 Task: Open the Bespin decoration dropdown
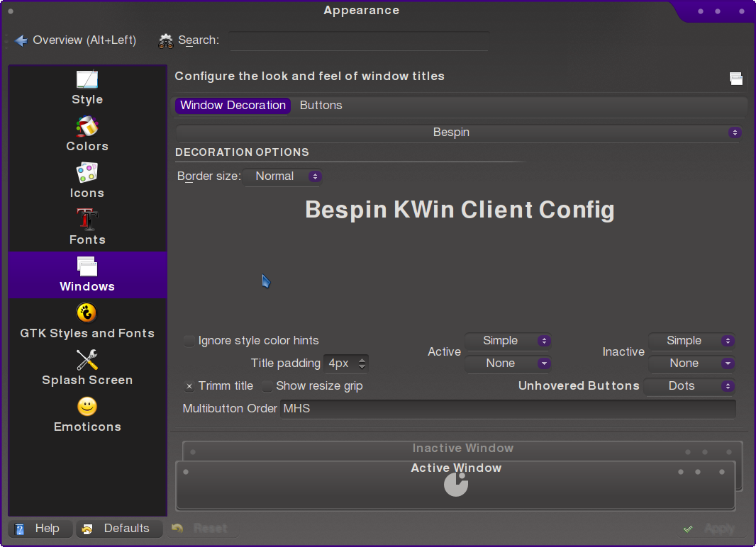459,132
